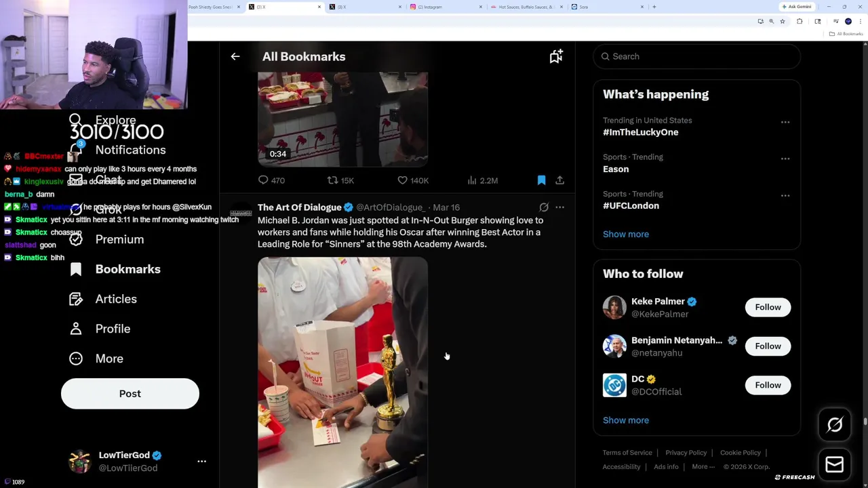Open the #ImTheLuckyOne trending topic
This screenshot has height=488, width=868.
[x=641, y=132]
